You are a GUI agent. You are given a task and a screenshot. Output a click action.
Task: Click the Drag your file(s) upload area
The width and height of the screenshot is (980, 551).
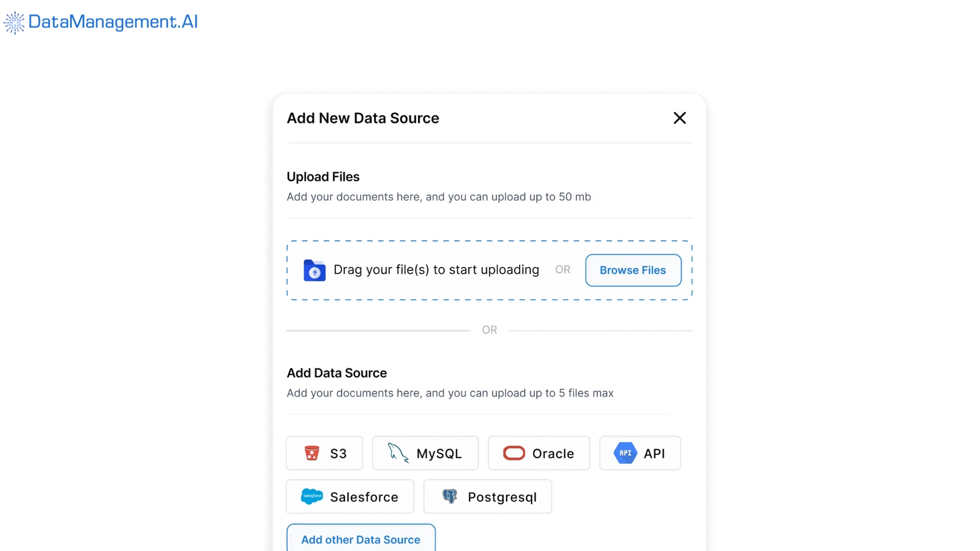point(436,270)
